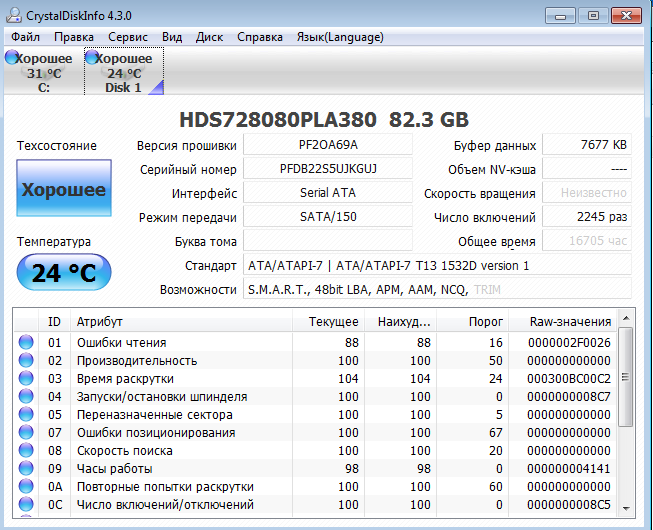Click the Порог column header
Screen dimensions: 653x530
coord(472,321)
